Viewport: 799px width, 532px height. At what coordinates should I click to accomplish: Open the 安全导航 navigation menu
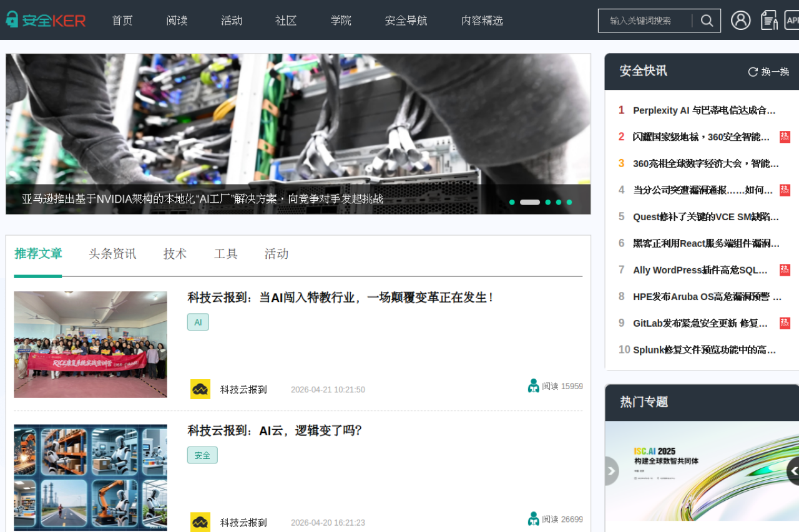point(406,21)
